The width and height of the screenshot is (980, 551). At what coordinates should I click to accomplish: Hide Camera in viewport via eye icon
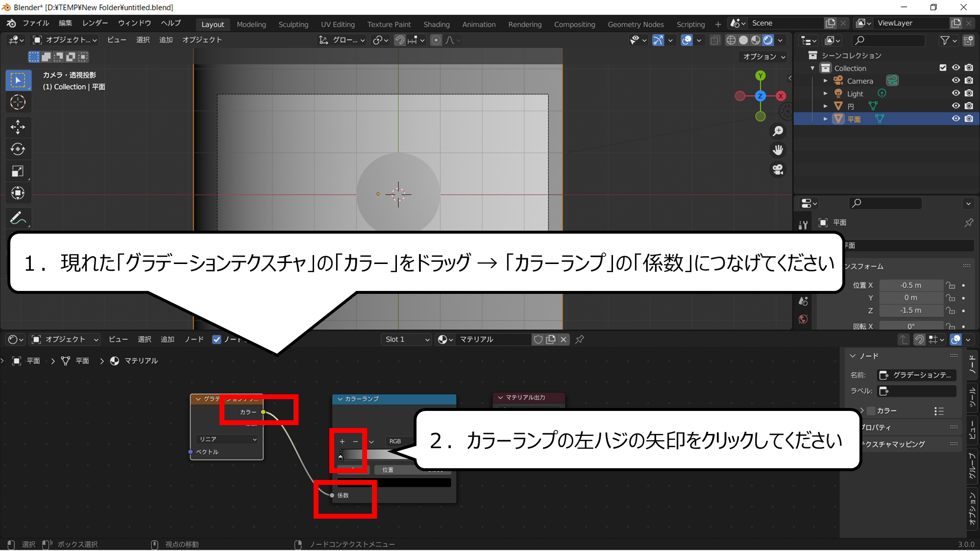(956, 80)
